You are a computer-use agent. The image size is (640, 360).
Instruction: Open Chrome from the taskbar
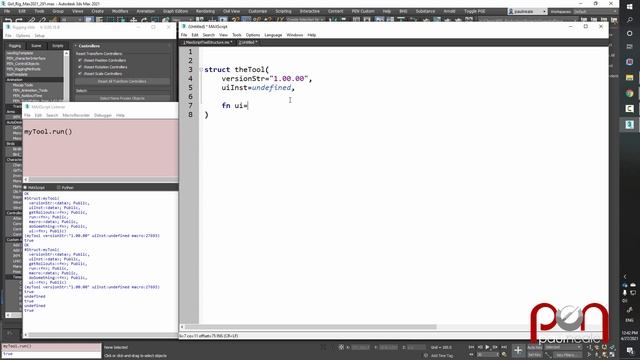[629, 93]
